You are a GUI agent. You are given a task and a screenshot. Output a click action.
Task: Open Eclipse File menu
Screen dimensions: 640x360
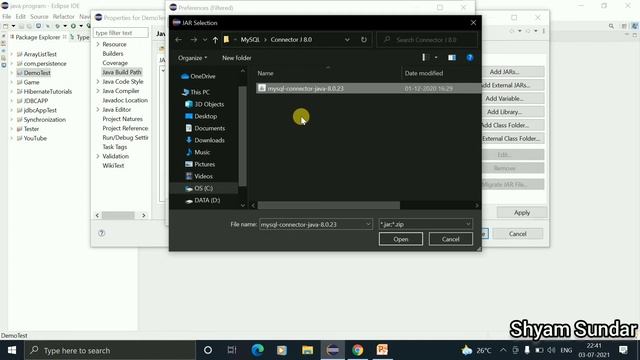[x=7, y=17]
